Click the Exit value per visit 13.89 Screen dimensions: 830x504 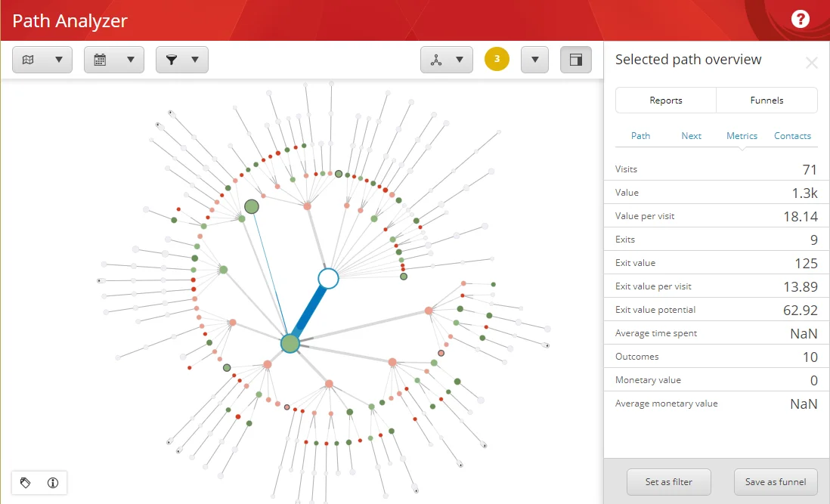pyautogui.click(x=801, y=286)
